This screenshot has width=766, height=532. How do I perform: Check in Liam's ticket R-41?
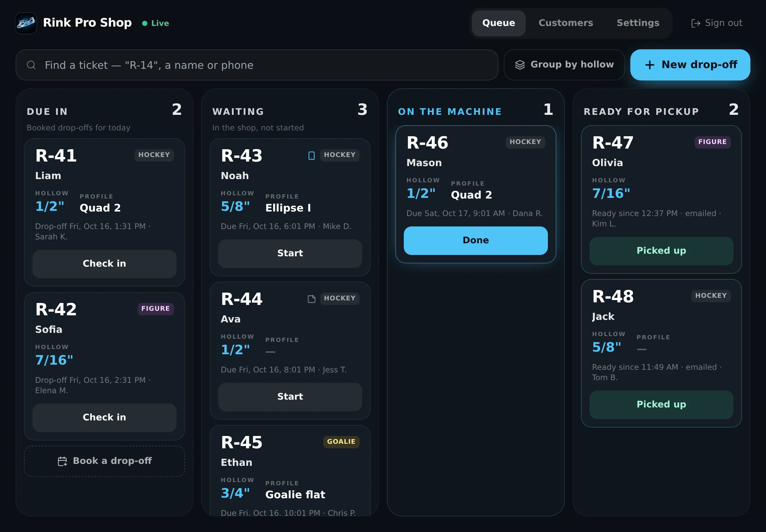(105, 264)
